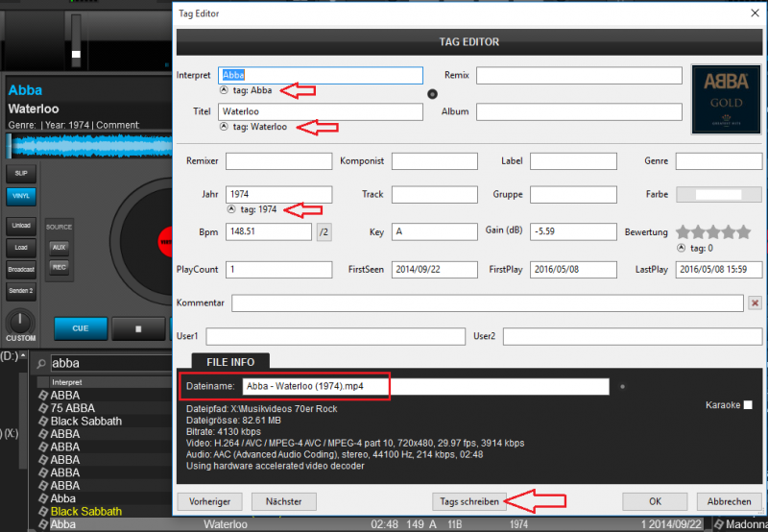The image size is (768, 532).
Task: Toggle the REC source button
Action: (60, 266)
